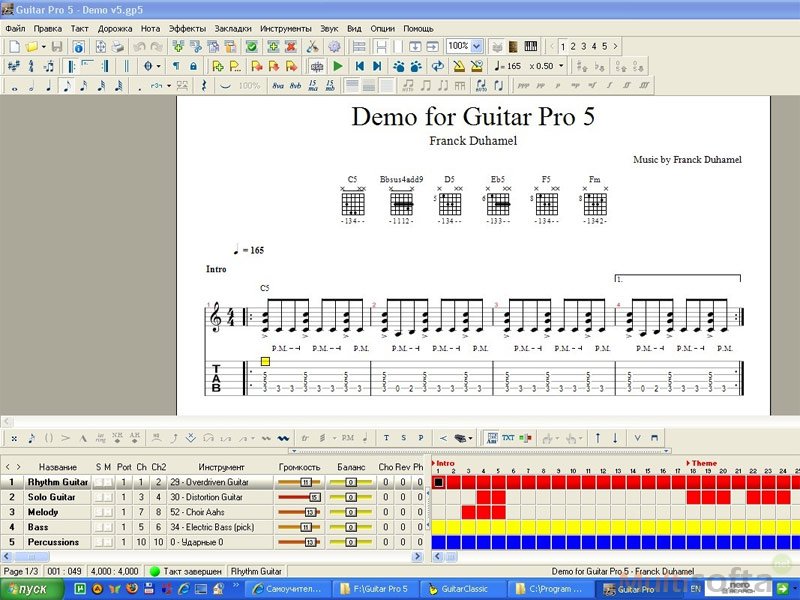
Task: Open the tuplet r3 dropdown arrow
Action: pos(169,86)
